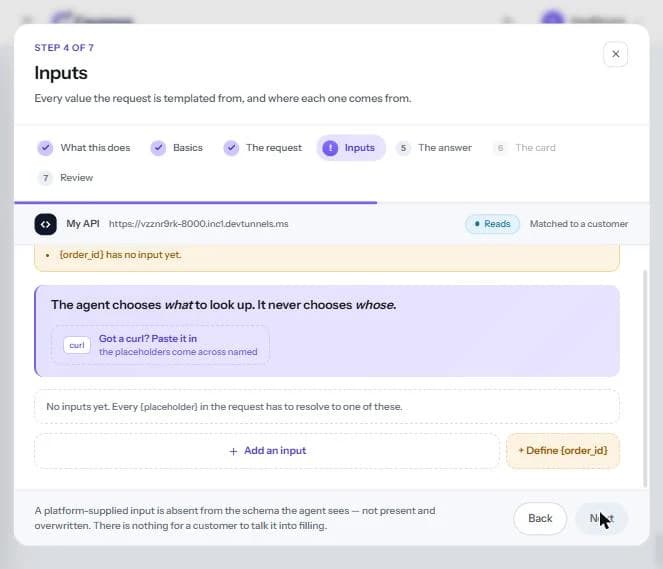The width and height of the screenshot is (663, 569).
Task: Click the My API code icon
Action: 45,224
